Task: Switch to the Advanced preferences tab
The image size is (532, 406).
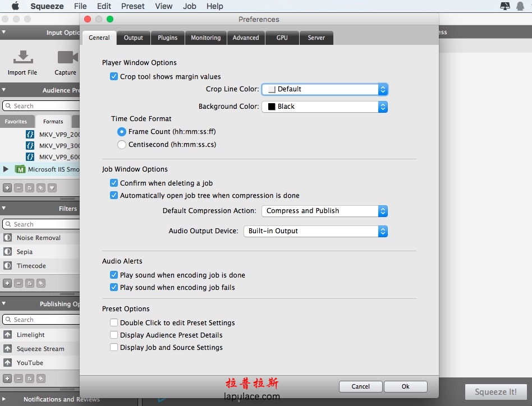Action: [246, 38]
